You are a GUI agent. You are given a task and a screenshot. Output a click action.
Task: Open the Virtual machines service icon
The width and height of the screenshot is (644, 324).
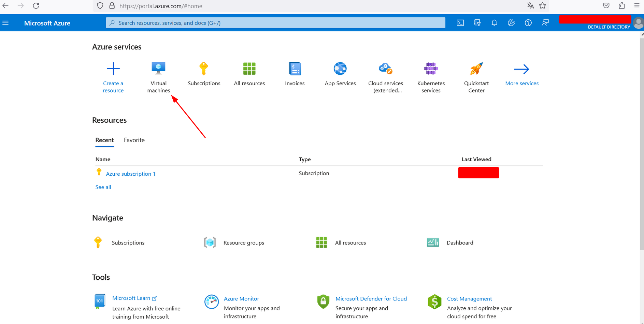coord(159,68)
